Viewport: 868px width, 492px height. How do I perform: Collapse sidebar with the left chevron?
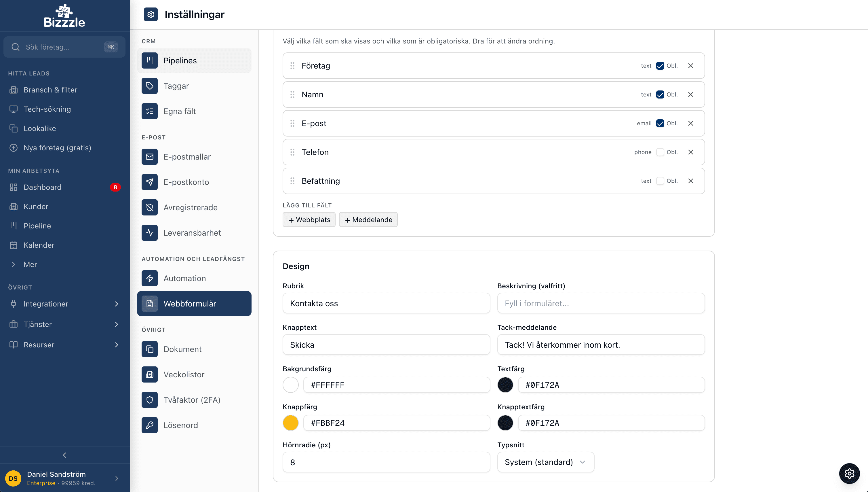(64, 455)
